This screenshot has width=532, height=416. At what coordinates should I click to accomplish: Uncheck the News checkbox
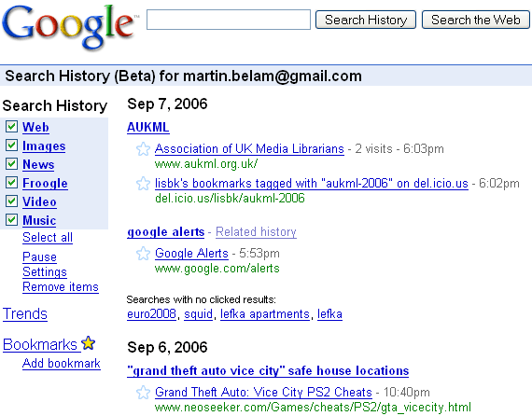[x=11, y=164]
